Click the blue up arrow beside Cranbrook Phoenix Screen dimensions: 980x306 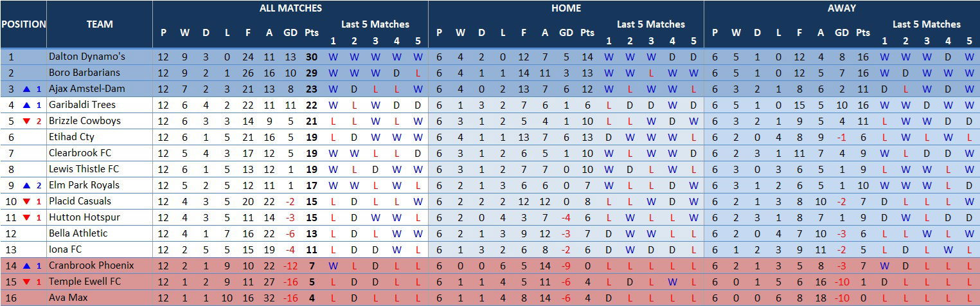pyautogui.click(x=26, y=265)
